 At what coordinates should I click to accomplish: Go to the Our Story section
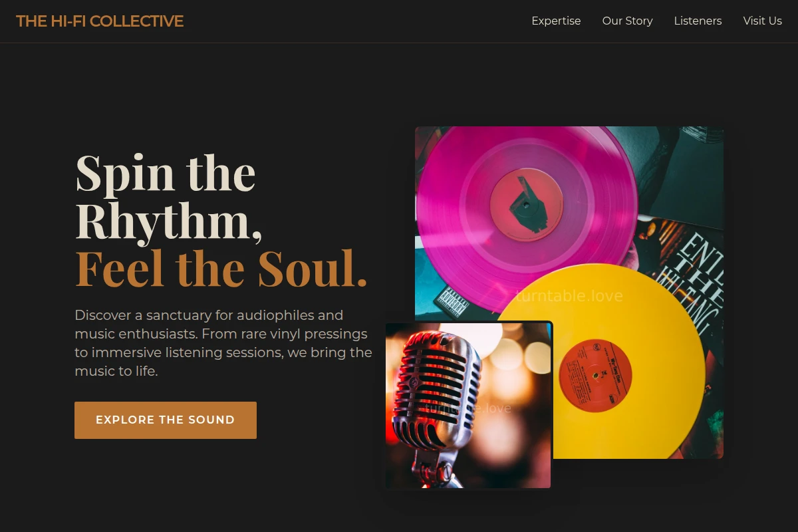click(627, 21)
